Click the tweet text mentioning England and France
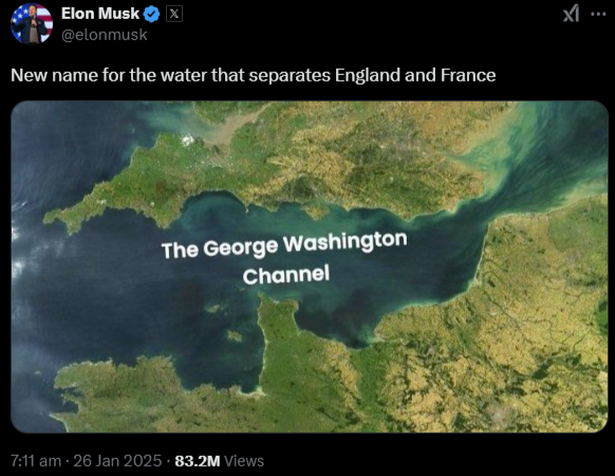 pos(253,75)
